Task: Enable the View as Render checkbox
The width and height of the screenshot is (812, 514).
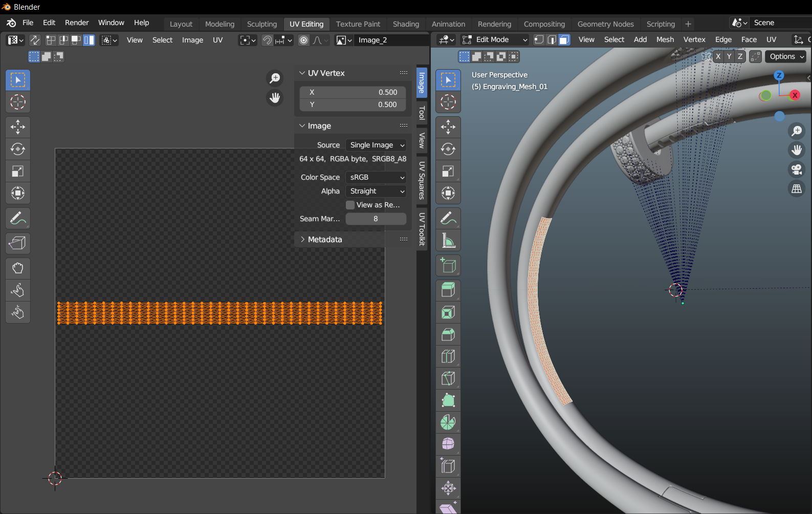Action: pos(350,205)
